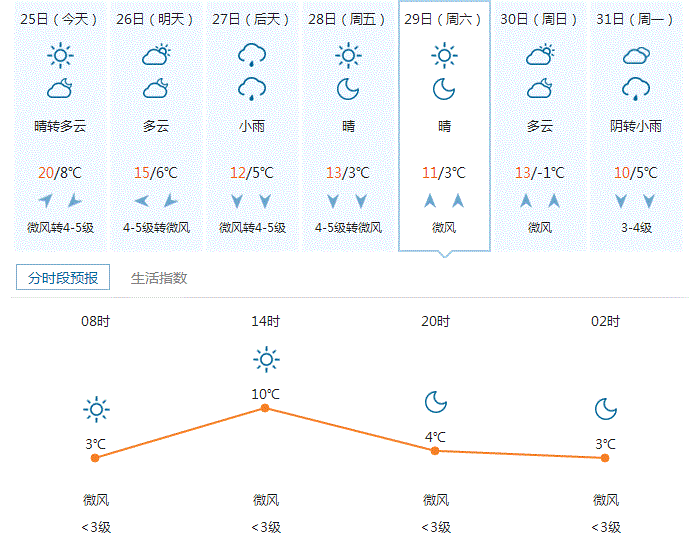
Task: Click the moon icon above the 20时 forecast
Action: coord(435,402)
